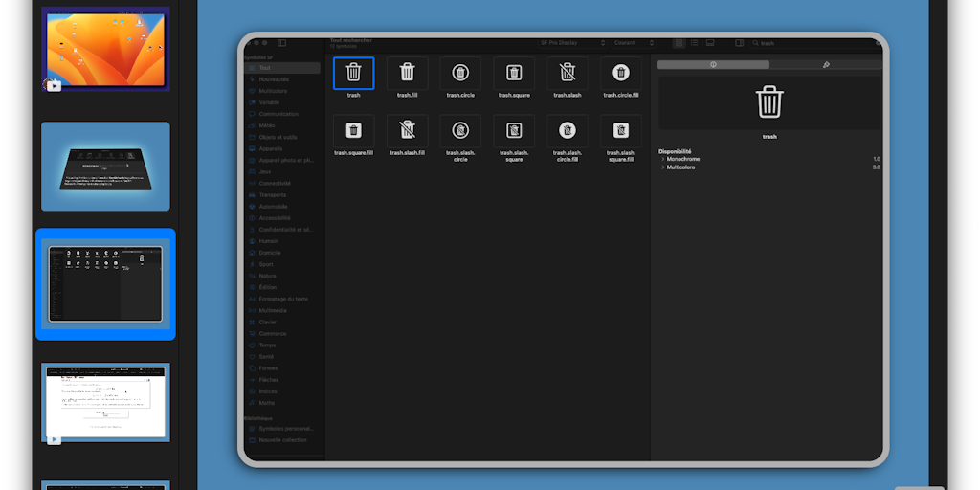This screenshot has width=980, height=490.
Task: Open the SF Pro Display font dropdown
Action: [572, 43]
